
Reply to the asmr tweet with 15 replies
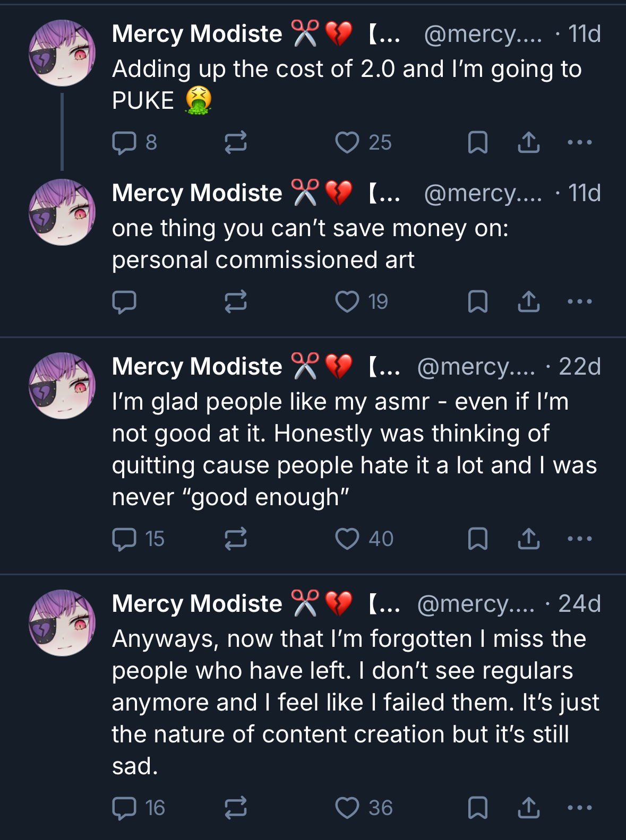[125, 539]
